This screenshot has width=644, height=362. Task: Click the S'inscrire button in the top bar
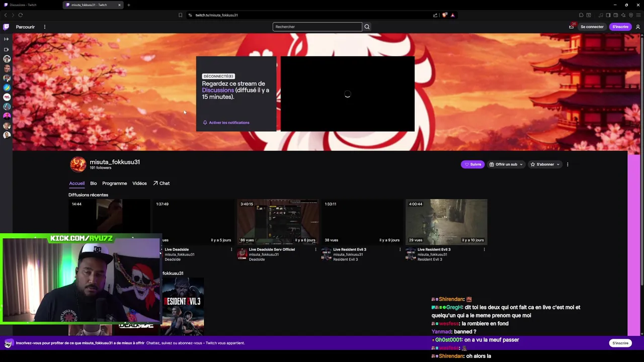coord(620,27)
